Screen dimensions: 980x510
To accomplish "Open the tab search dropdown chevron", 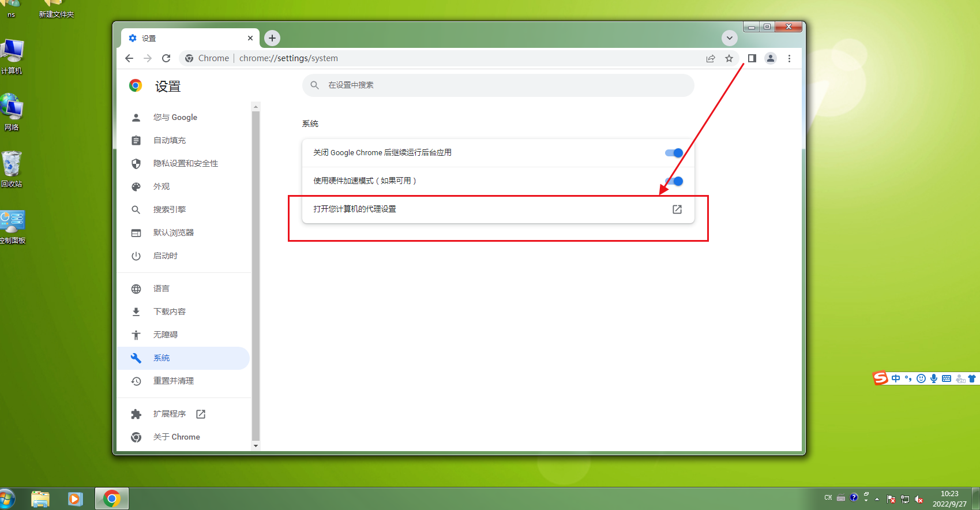I will pyautogui.click(x=730, y=38).
